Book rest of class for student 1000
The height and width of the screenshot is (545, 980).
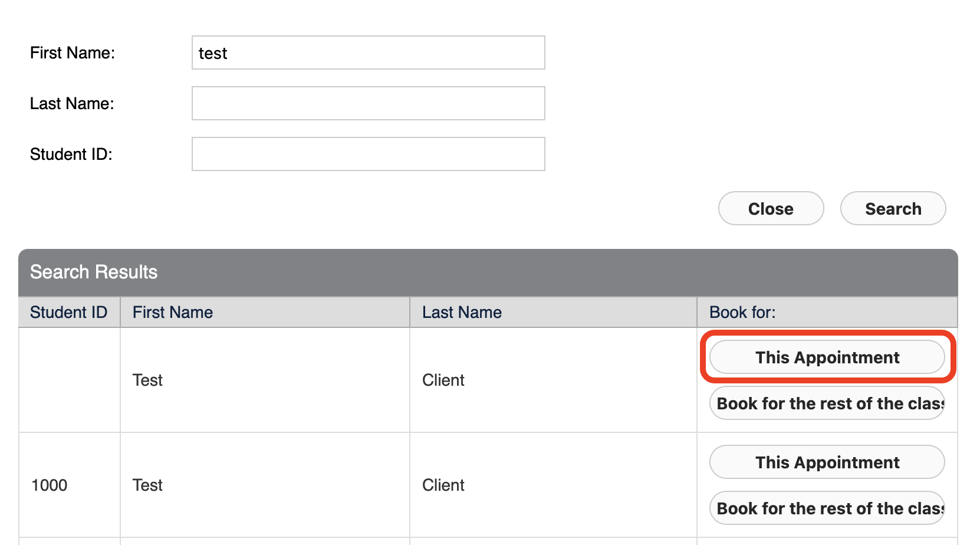(x=827, y=508)
